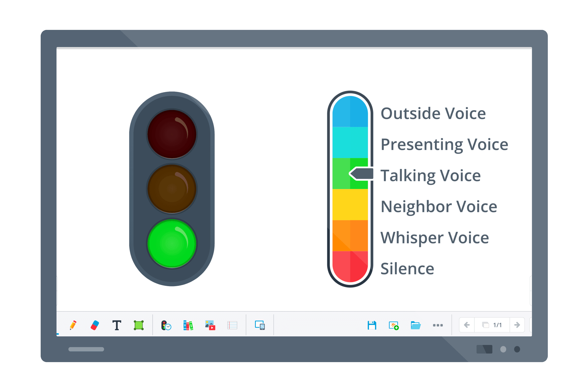Select the text tool
588x392 pixels.
[117, 325]
